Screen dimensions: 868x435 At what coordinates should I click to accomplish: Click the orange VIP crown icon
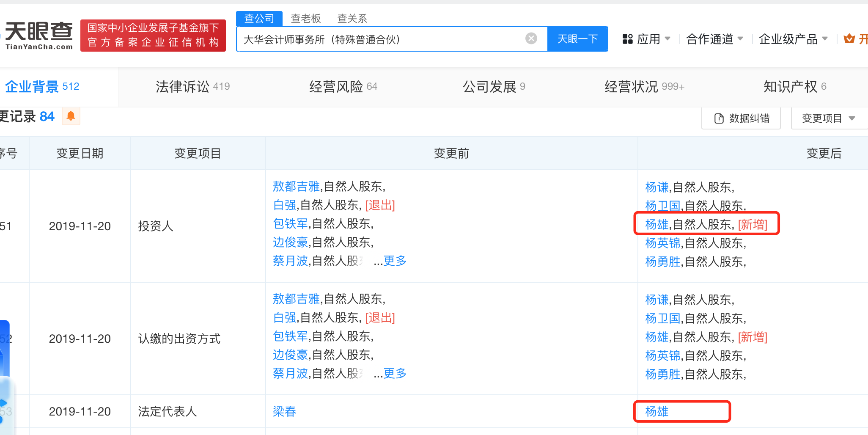pos(849,39)
